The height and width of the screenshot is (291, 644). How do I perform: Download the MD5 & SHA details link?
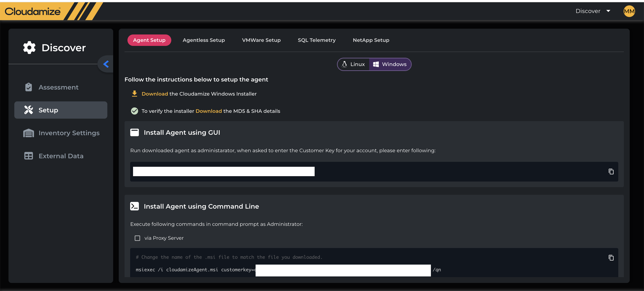(208, 111)
